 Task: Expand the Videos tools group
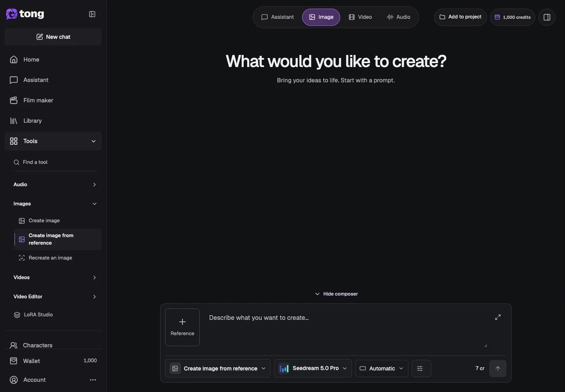(55, 278)
